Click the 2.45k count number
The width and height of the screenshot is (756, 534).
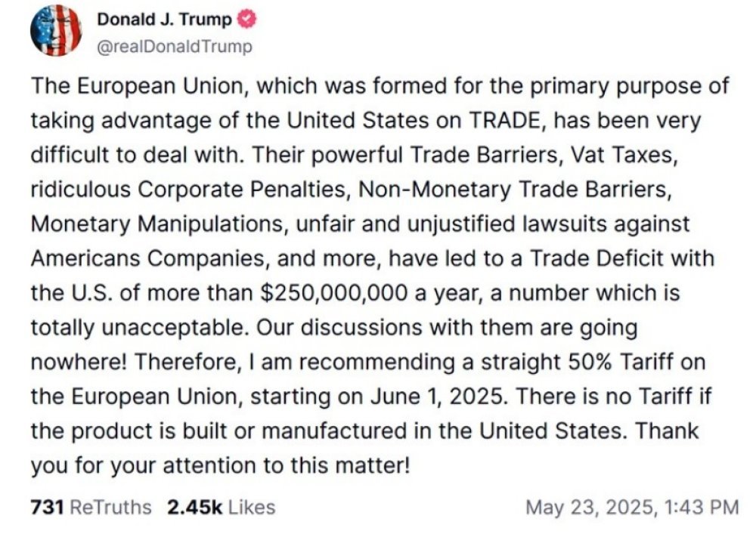[x=194, y=507]
